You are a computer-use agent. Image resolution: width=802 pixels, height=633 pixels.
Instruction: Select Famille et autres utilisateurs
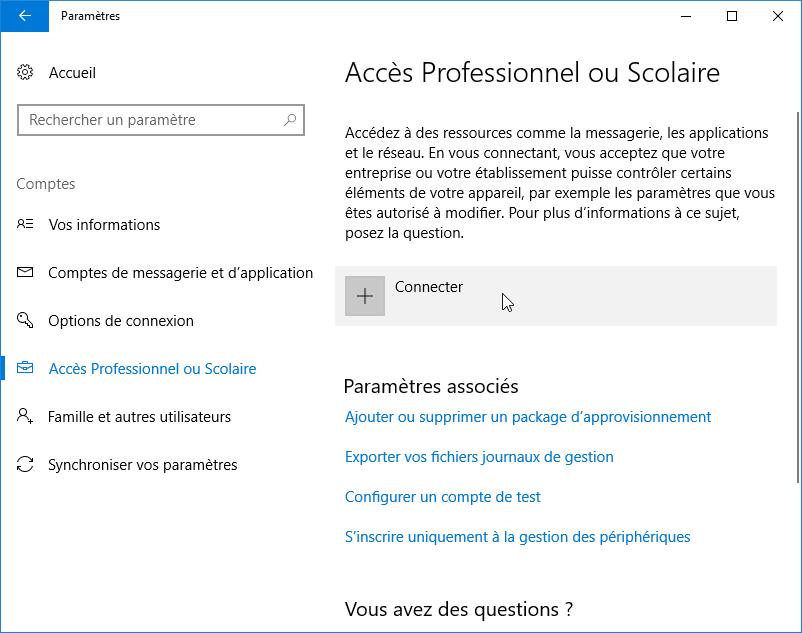140,417
